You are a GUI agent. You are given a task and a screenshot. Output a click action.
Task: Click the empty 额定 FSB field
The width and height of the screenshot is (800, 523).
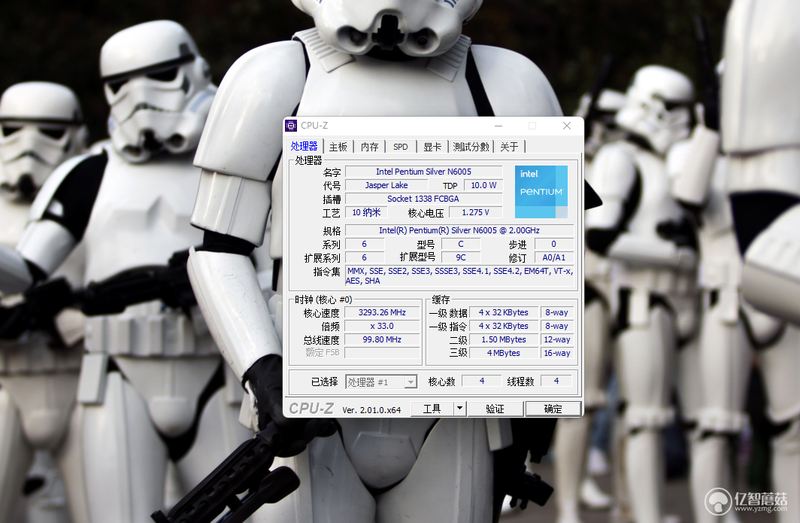(x=382, y=353)
